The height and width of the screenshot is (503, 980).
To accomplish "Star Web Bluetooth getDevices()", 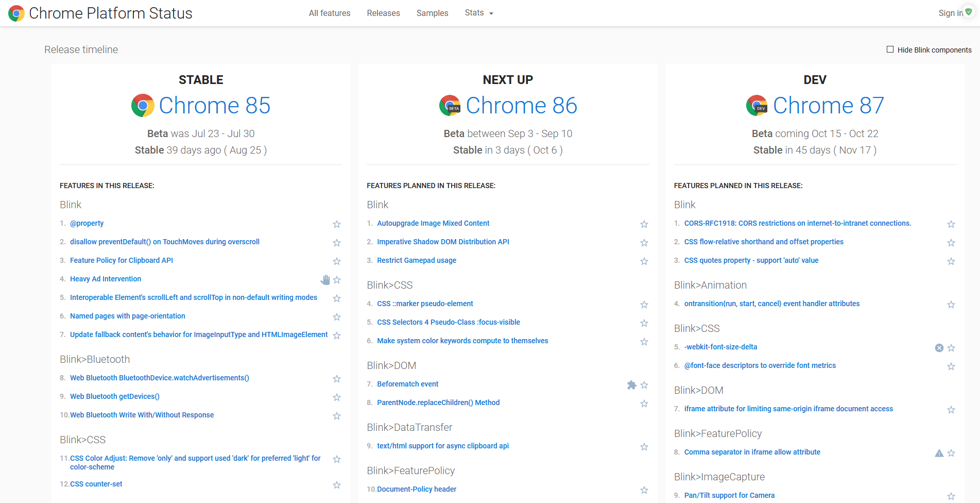I will click(x=337, y=397).
